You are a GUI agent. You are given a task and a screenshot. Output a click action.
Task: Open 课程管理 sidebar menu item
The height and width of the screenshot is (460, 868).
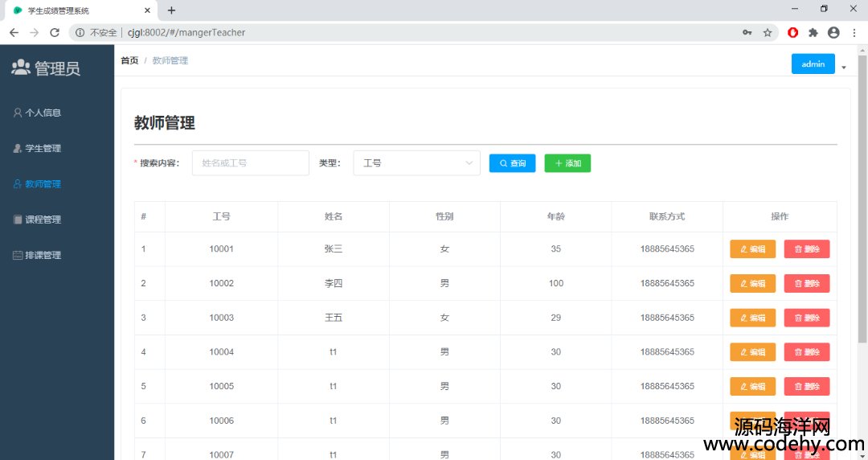(43, 220)
